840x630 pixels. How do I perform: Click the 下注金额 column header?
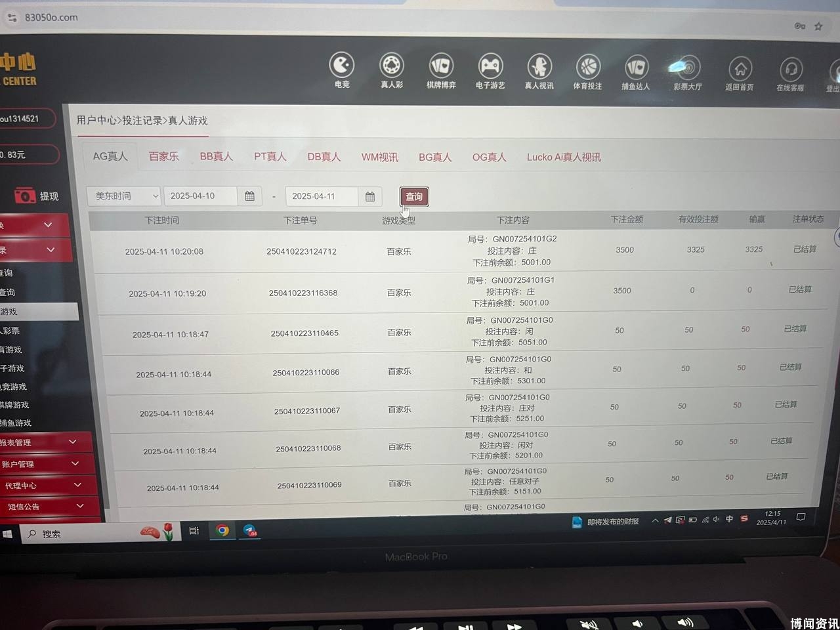tap(627, 219)
